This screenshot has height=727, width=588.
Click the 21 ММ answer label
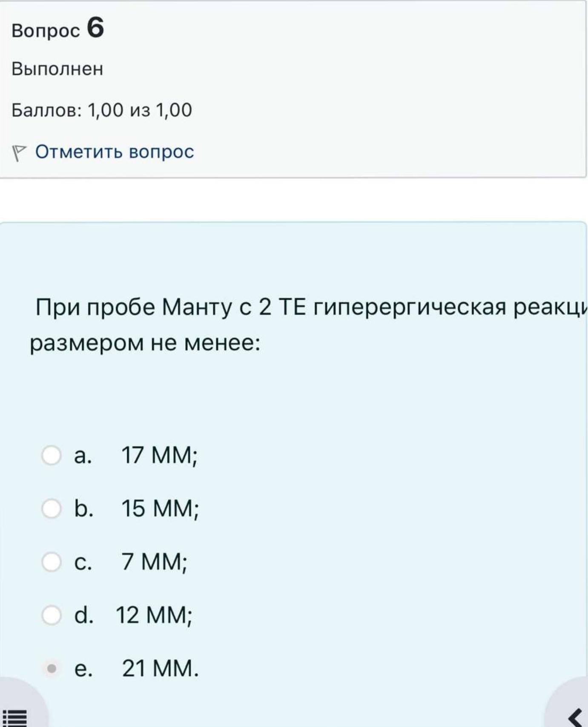[x=160, y=668]
